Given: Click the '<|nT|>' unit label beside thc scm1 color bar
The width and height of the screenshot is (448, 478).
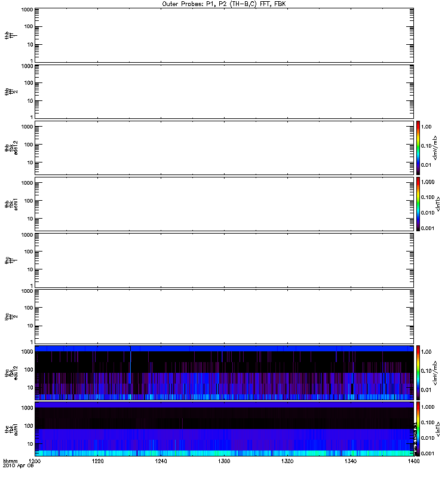Looking at the screenshot, I should coord(438,429).
